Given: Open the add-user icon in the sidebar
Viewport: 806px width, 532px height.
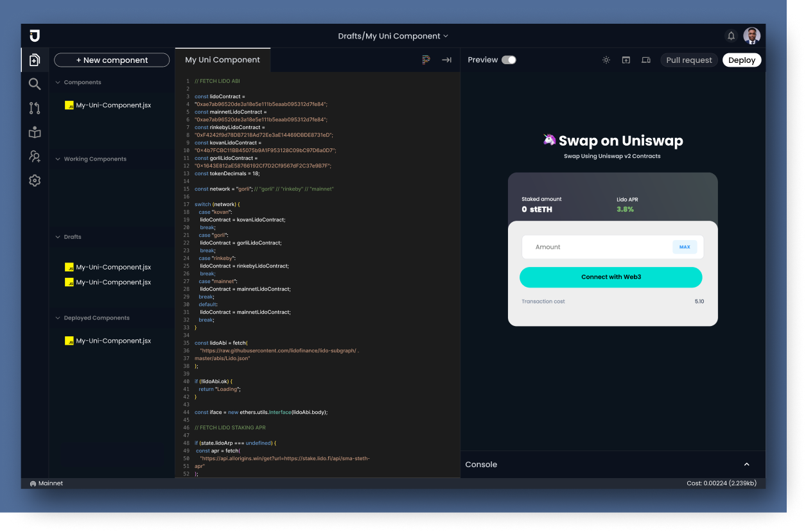Looking at the screenshot, I should point(35,157).
